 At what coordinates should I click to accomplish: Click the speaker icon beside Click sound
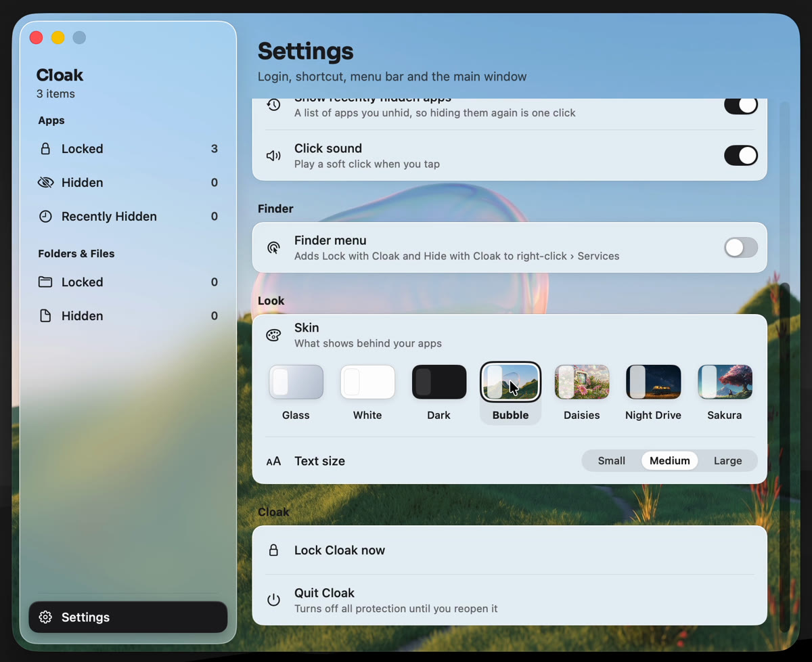coord(273,156)
